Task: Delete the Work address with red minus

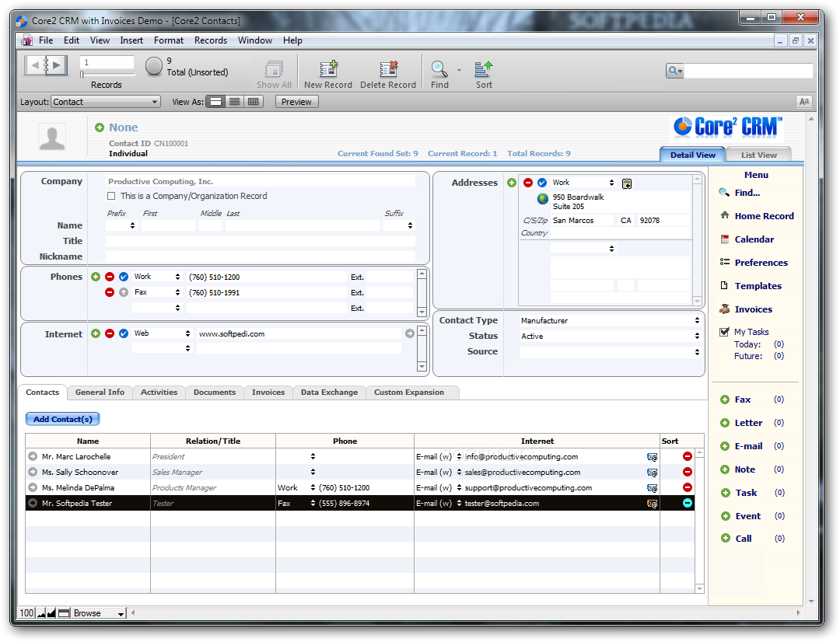Action: point(527,183)
